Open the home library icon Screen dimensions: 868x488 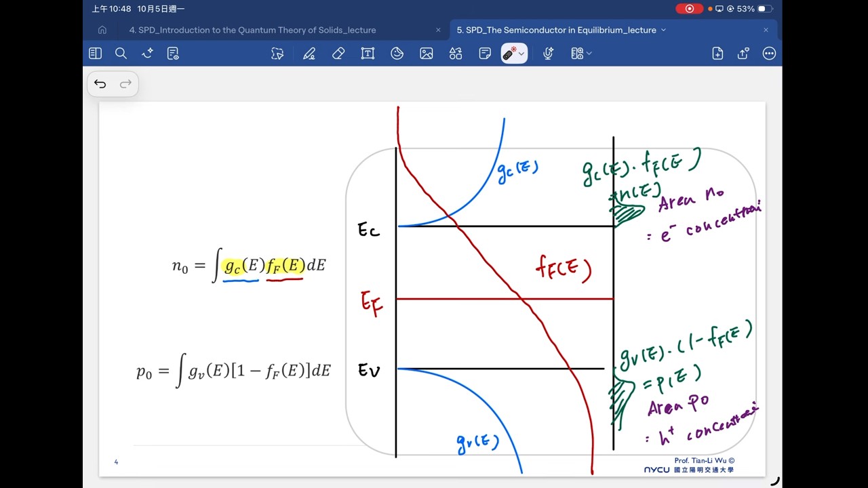point(102,30)
